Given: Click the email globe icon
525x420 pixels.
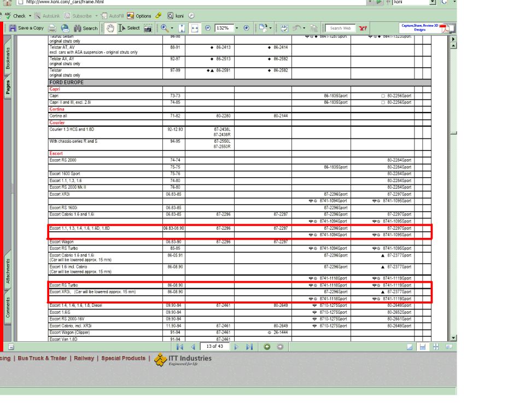Looking at the screenshot, I should coord(65,28).
